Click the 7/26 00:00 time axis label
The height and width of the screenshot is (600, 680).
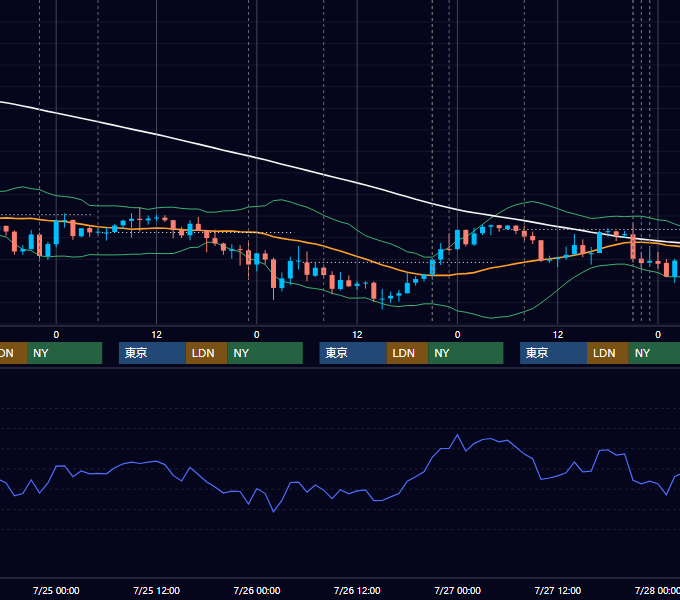[257, 590]
